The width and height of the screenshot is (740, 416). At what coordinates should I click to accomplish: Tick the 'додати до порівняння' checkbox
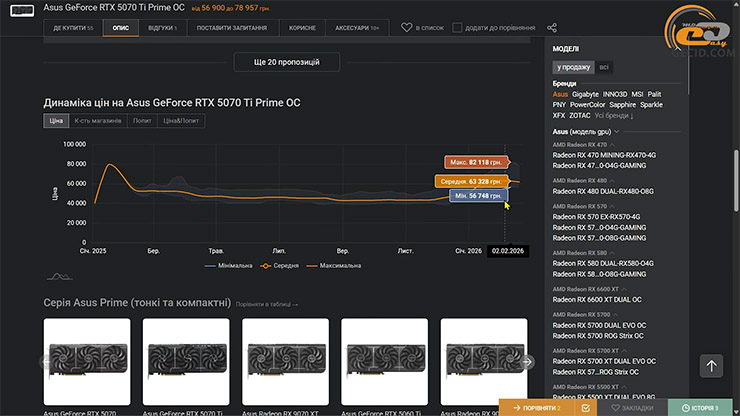click(457, 28)
